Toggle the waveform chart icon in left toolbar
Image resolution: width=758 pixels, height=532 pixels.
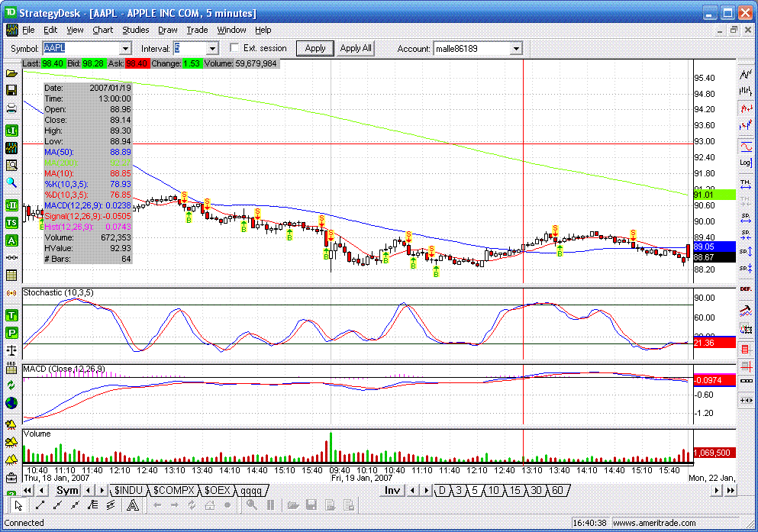tap(11, 148)
